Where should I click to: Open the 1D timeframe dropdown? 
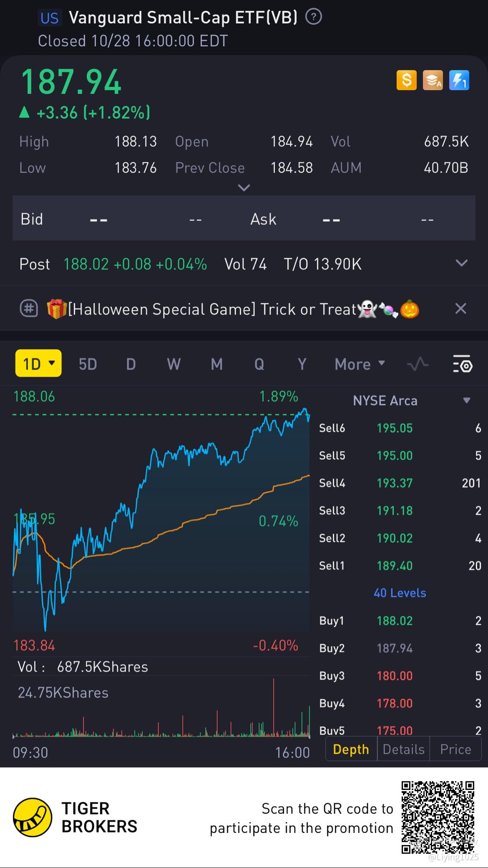(39, 363)
